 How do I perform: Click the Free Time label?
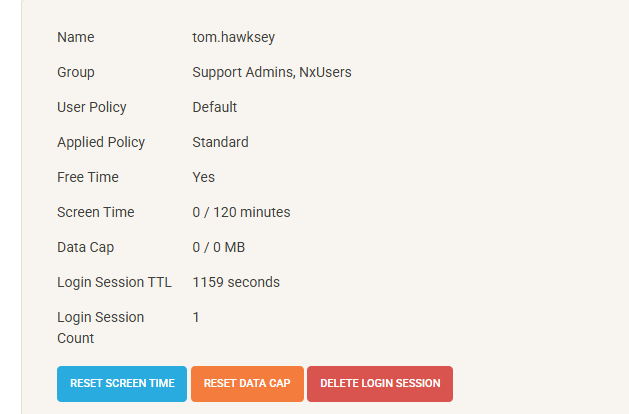(88, 177)
